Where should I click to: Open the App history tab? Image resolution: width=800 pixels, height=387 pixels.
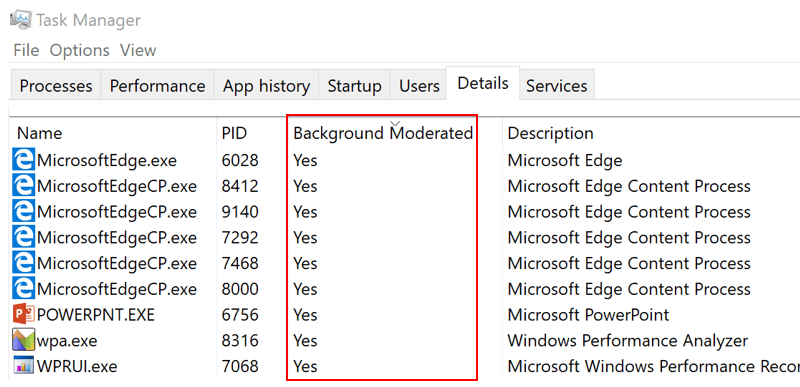[266, 86]
